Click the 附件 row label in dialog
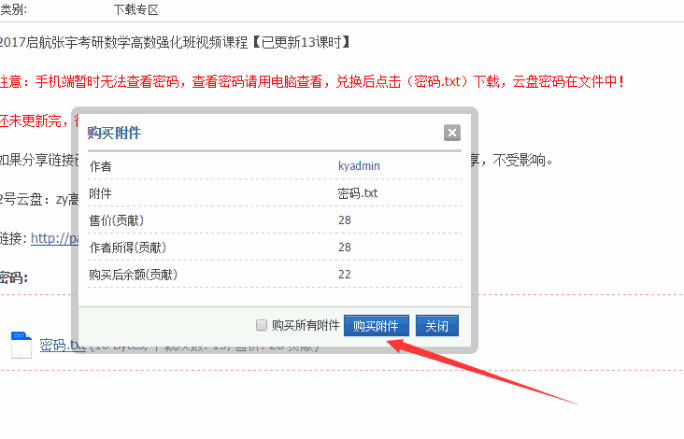684x439 pixels. point(101,192)
